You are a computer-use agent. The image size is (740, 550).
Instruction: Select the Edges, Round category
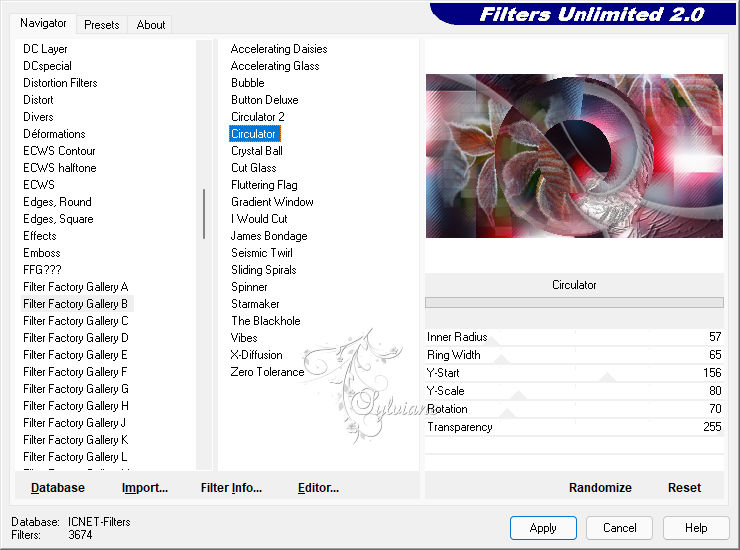[57, 202]
